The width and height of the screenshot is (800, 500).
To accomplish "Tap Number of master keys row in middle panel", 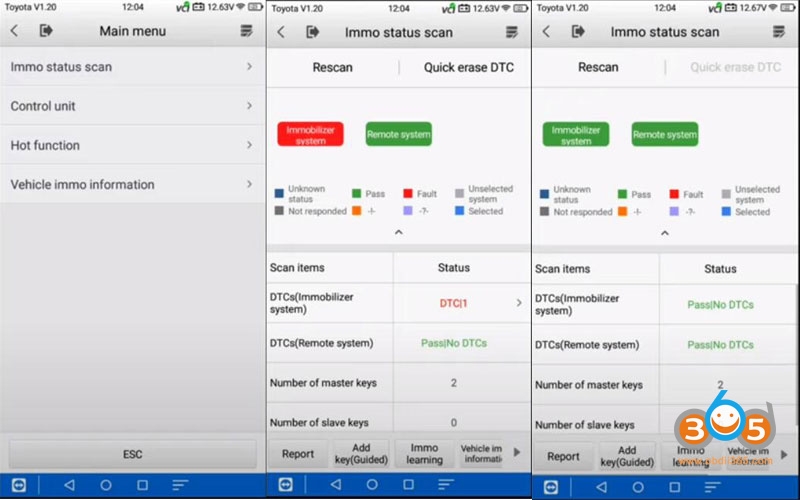I will click(399, 383).
